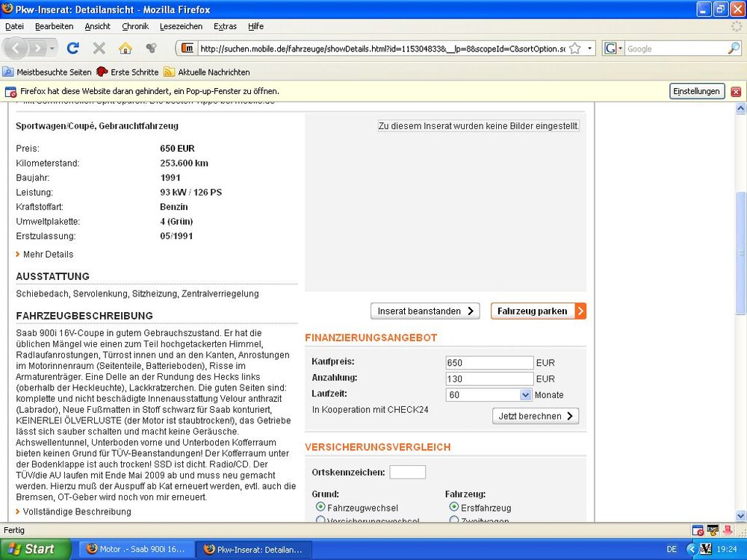Open the back/forward history dropdown arrow
Screen dimensions: 747x560
click(x=52, y=49)
